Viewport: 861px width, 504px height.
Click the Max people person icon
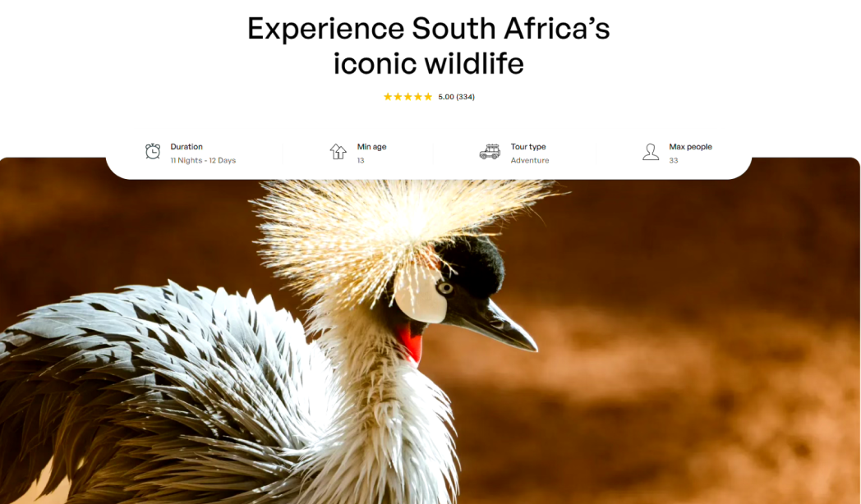click(651, 152)
